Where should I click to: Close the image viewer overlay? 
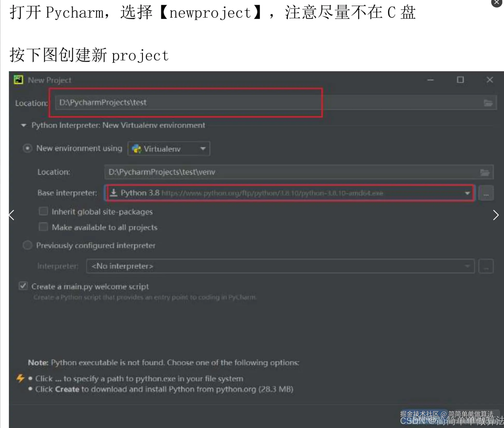[x=496, y=3]
